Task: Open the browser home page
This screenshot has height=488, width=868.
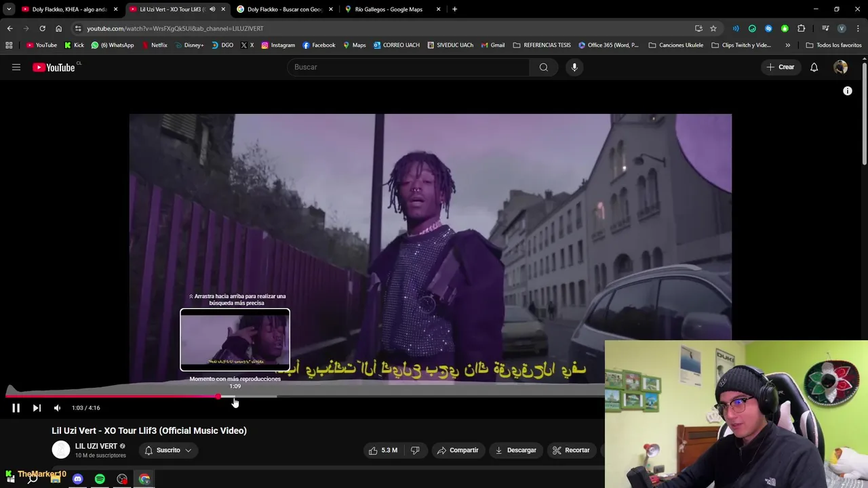Action: click(58, 28)
